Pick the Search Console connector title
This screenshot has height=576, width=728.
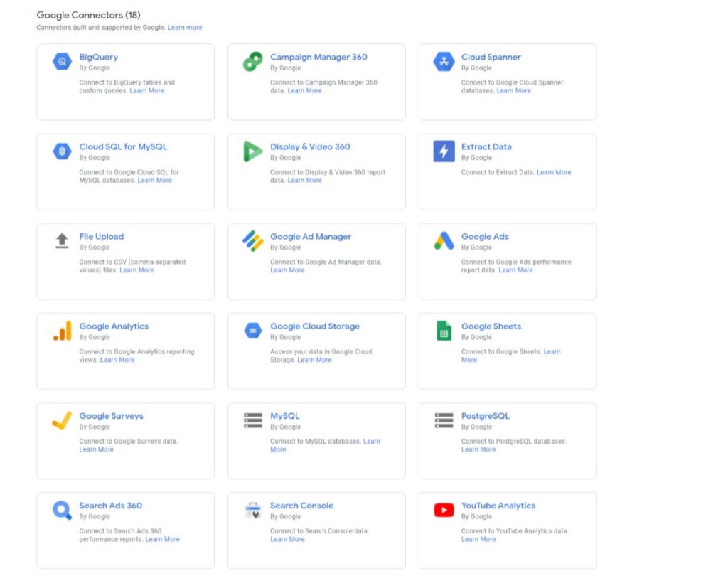point(301,506)
